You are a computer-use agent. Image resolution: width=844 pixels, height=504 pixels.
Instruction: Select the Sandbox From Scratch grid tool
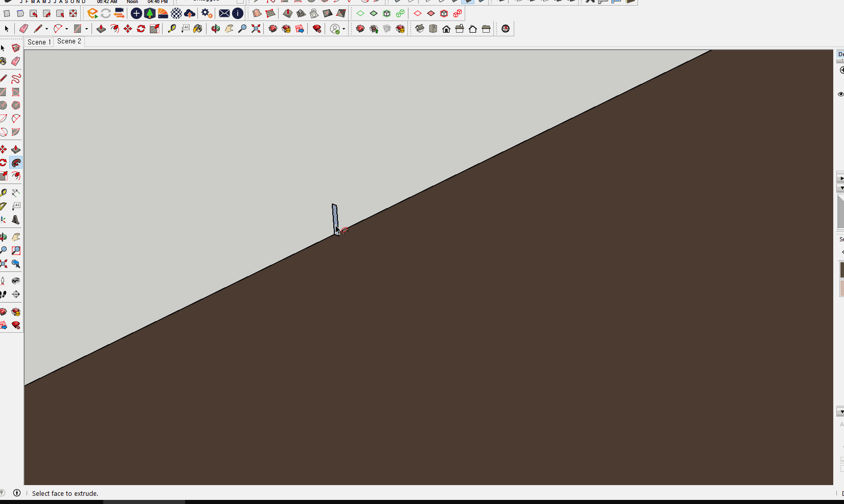coord(270,13)
